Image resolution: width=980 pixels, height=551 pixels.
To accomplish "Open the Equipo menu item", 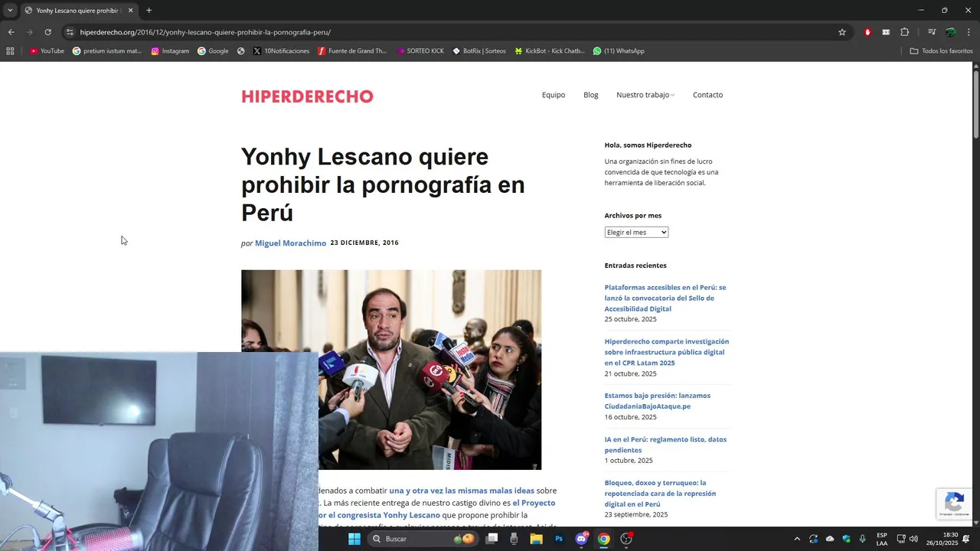I will click(x=554, y=95).
